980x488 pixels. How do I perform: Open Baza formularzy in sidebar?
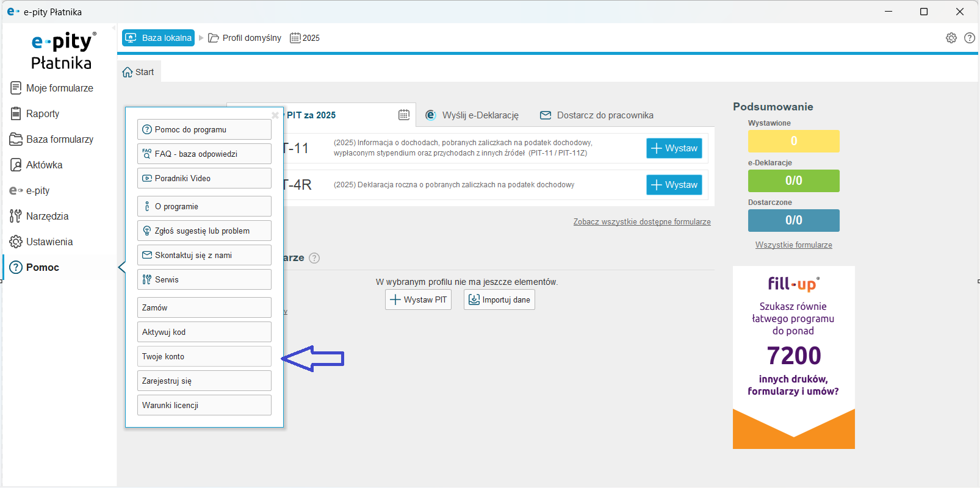(59, 140)
